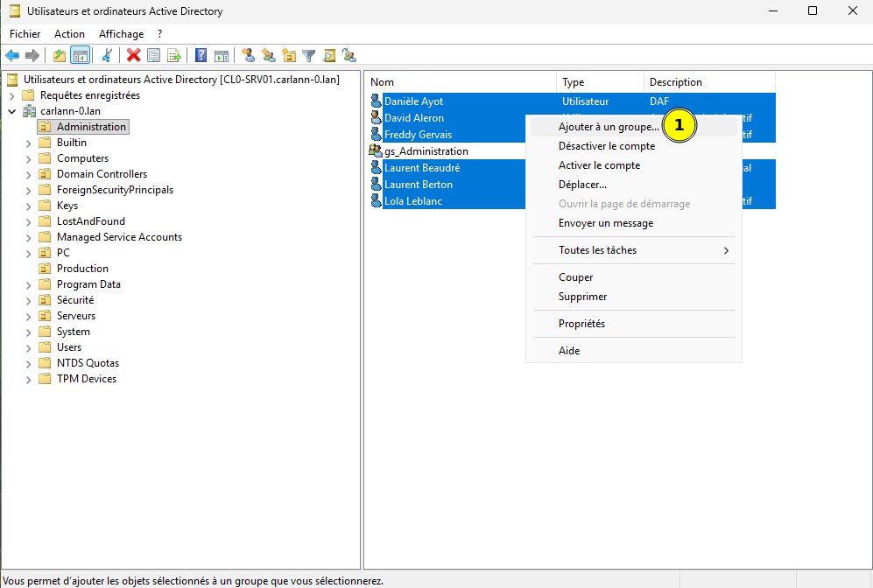Image resolution: width=873 pixels, height=588 pixels.
Task: Create a new group via toolbar icon
Action: coord(269,56)
